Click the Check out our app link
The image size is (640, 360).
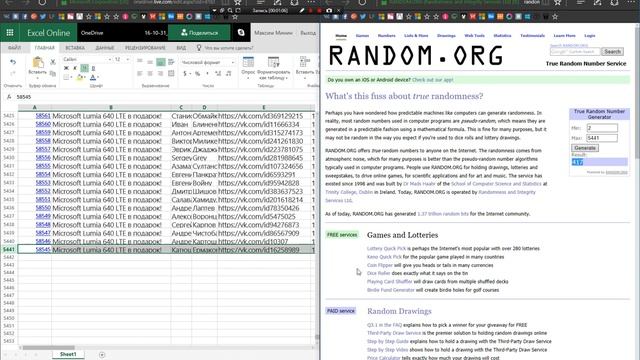[433, 80]
